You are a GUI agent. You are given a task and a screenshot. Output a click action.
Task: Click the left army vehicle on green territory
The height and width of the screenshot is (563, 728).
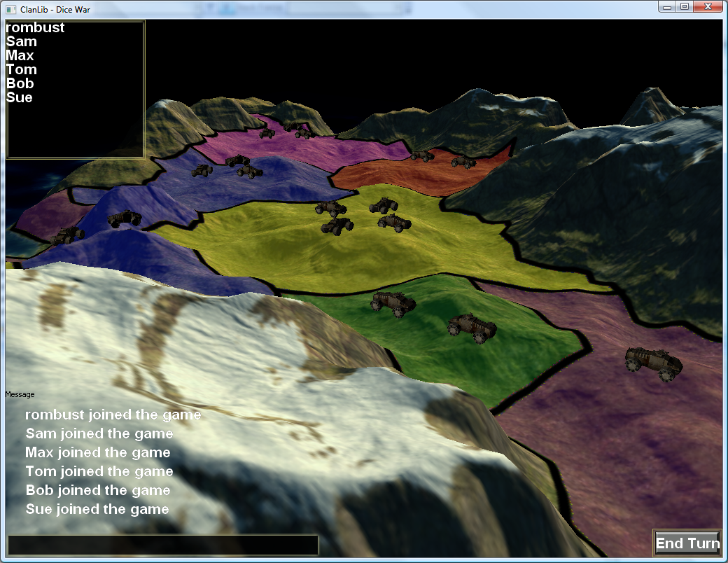click(x=393, y=303)
